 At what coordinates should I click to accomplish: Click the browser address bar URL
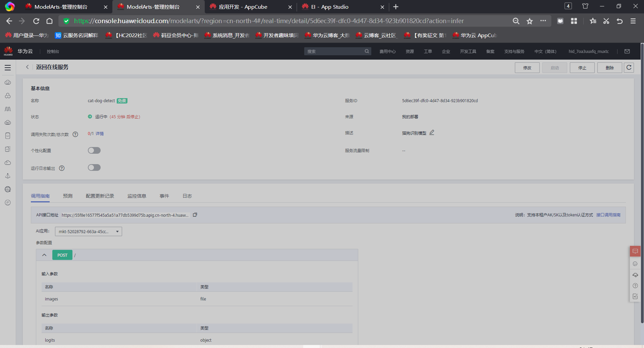(x=269, y=21)
